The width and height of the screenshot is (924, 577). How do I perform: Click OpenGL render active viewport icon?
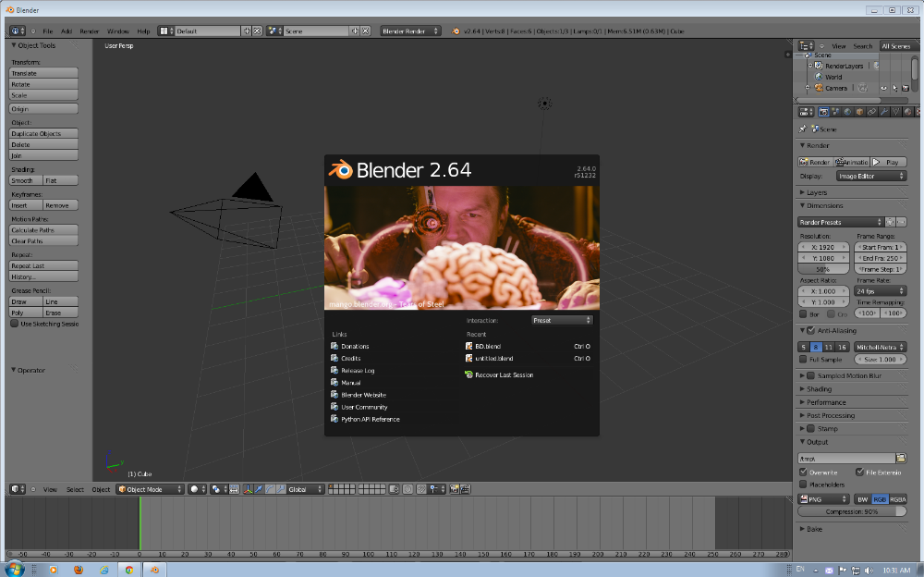[455, 489]
